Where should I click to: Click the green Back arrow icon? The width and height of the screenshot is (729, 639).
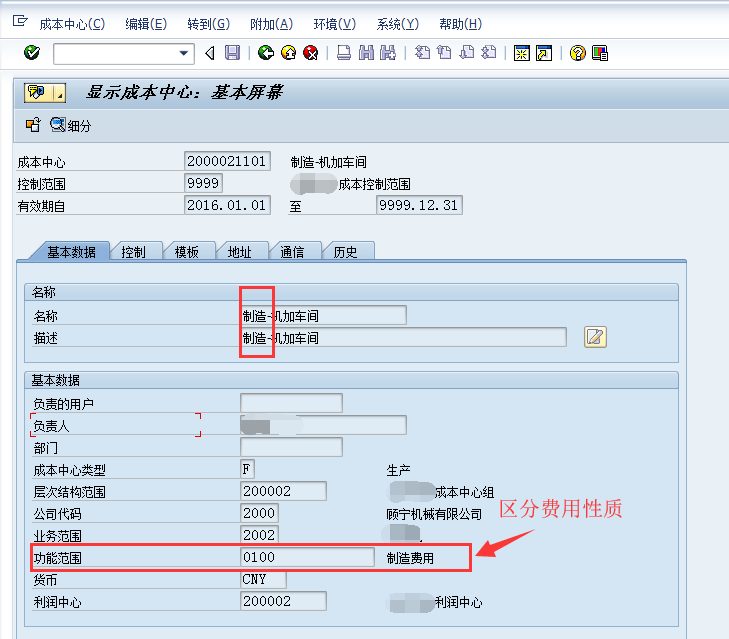pos(266,53)
